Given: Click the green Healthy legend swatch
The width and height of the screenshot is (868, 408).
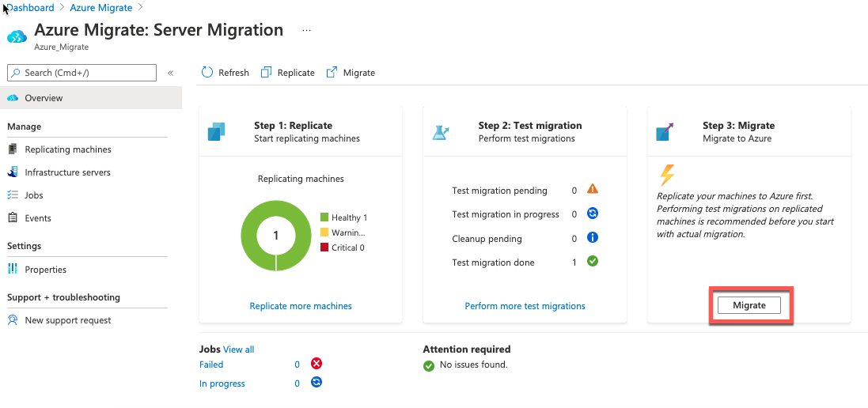Looking at the screenshot, I should click(324, 217).
